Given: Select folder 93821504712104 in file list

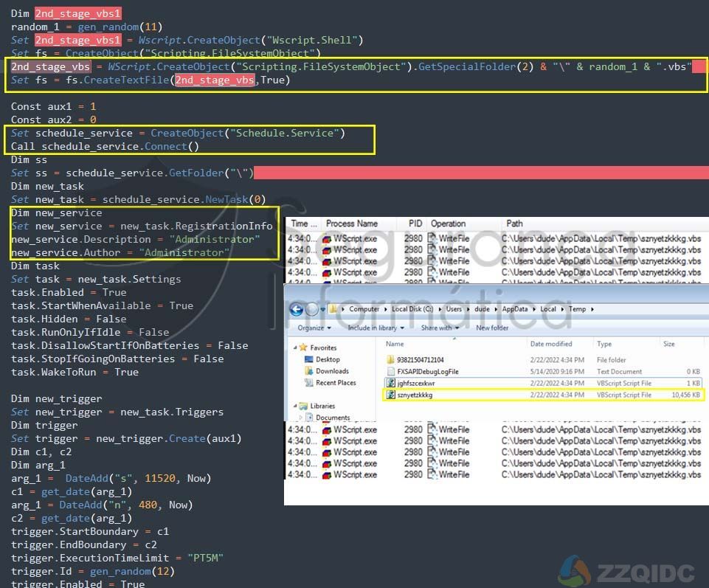Looking at the screenshot, I should point(420,360).
